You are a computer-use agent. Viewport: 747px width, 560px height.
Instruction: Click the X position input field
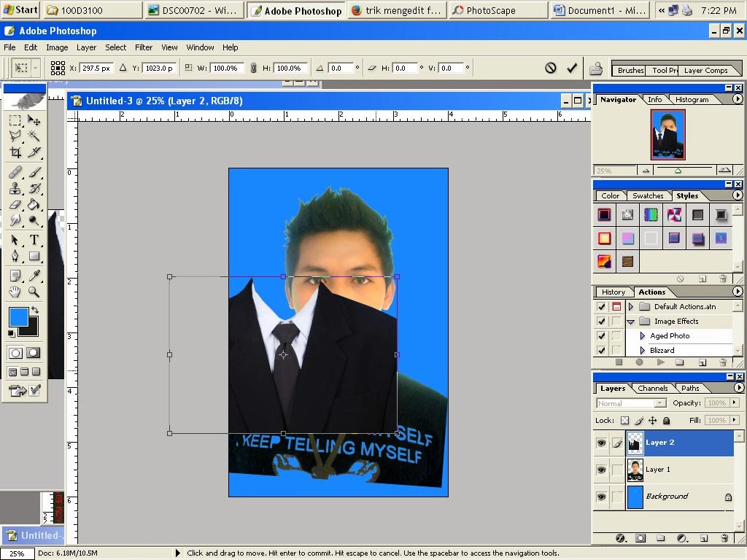pyautogui.click(x=96, y=68)
